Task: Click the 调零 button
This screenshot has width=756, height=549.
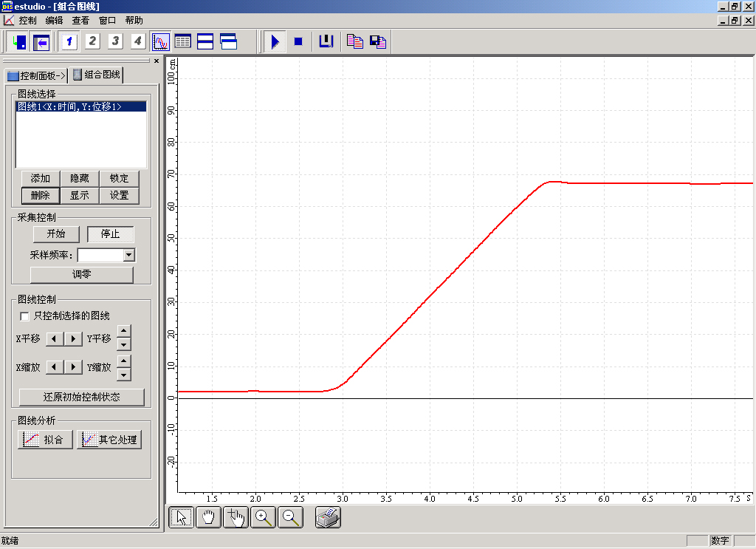Action: 81,274
